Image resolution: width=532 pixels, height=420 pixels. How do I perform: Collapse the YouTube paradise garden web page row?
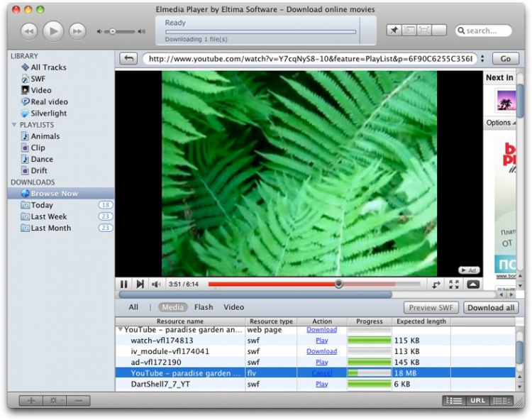tap(120, 330)
